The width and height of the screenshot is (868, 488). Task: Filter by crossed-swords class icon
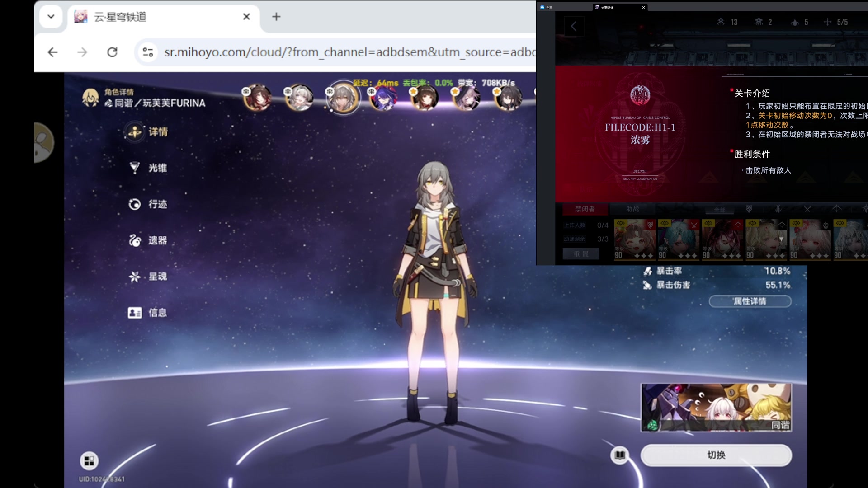(807, 209)
